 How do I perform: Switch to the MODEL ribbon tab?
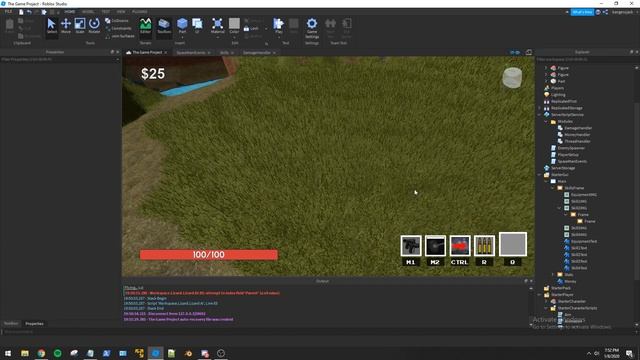(x=88, y=12)
